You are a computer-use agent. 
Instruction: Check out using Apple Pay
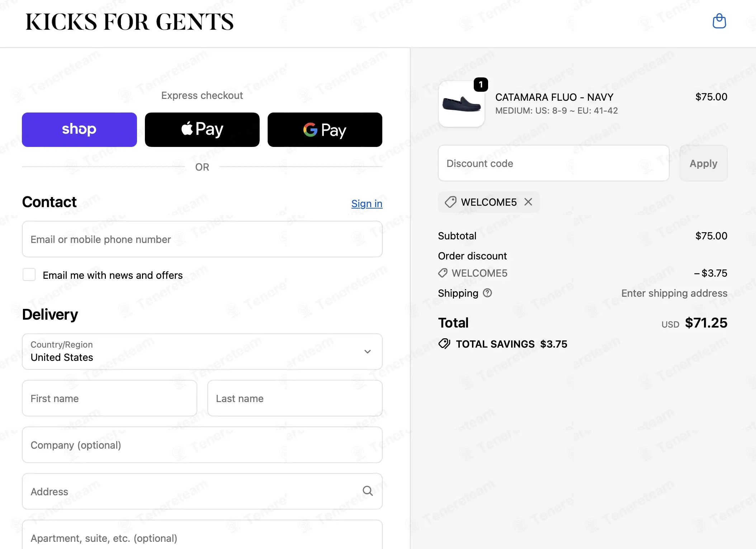point(202,130)
